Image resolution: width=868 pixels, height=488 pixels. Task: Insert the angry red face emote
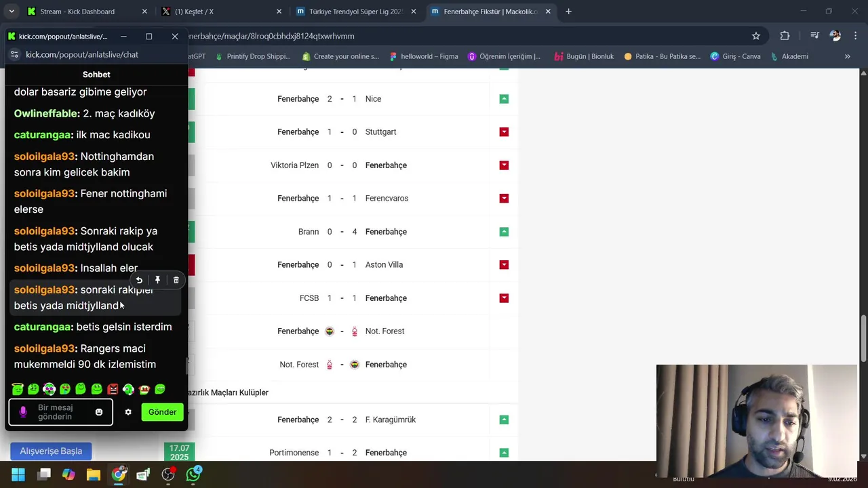(113, 389)
